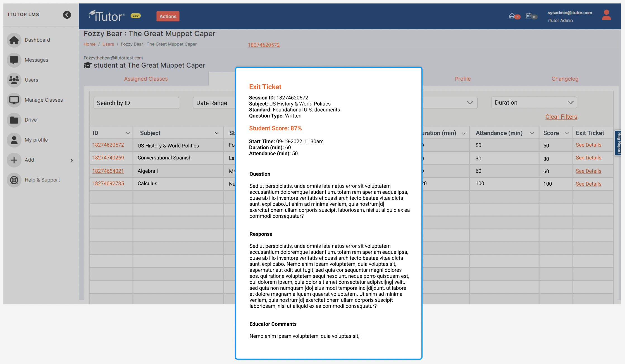This screenshot has width=625, height=364.
Task: Click the Search by ID field
Action: click(136, 103)
